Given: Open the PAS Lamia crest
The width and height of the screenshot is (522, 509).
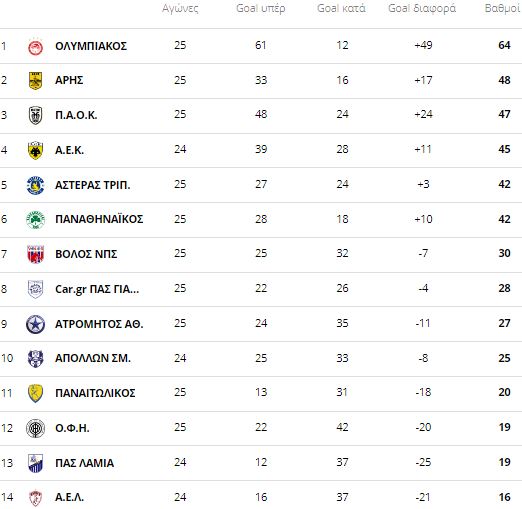Looking at the screenshot, I should click(35, 463).
